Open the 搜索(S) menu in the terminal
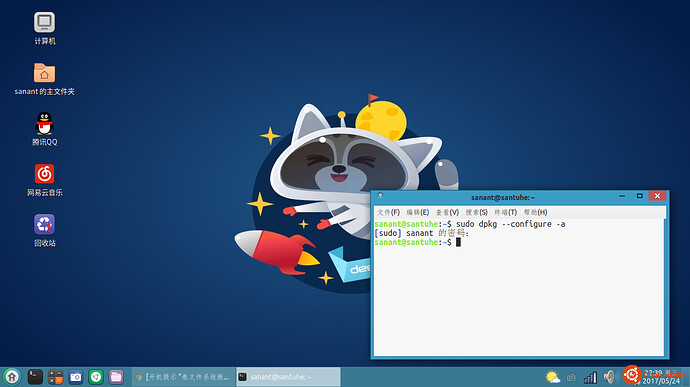Viewport: 690px width, 387px height. 477,212
